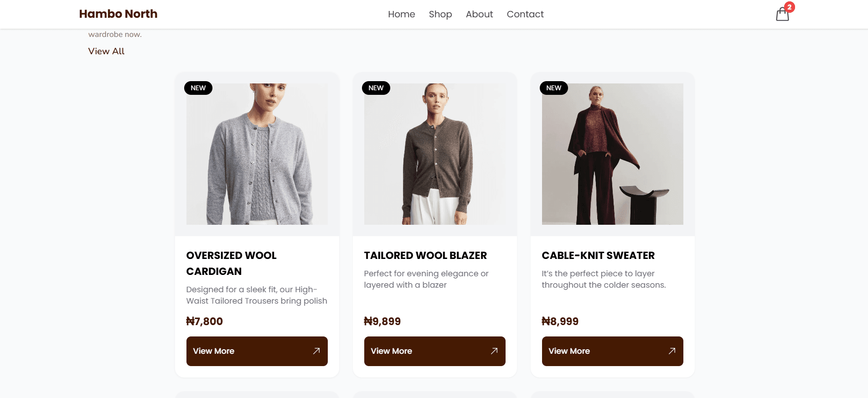Open the burgundy sweater product photo
This screenshot has height=398, width=868.
point(612,154)
